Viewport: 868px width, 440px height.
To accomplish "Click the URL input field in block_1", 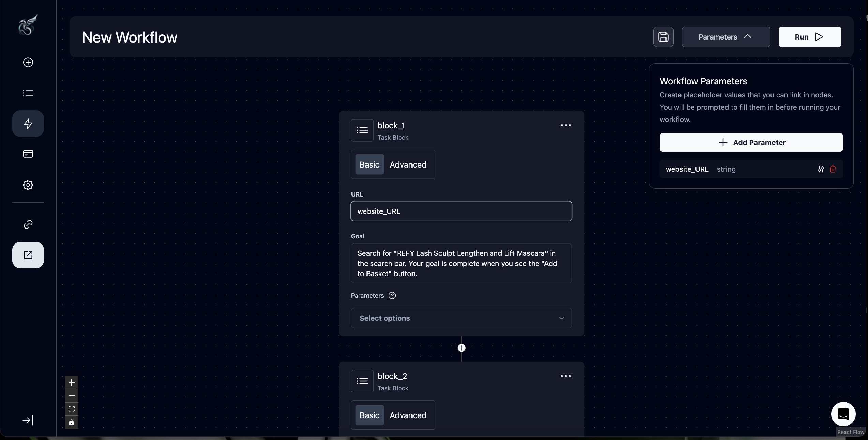I will (461, 211).
